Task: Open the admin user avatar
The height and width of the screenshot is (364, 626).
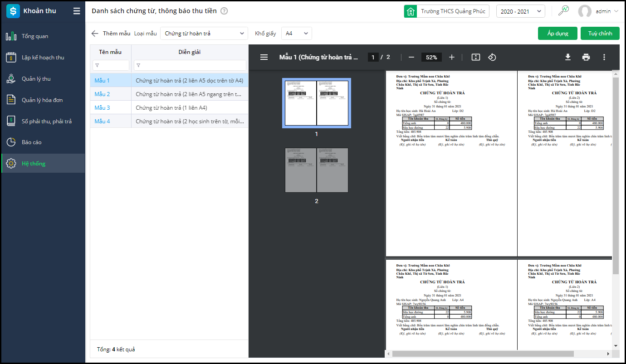Action: tap(585, 11)
